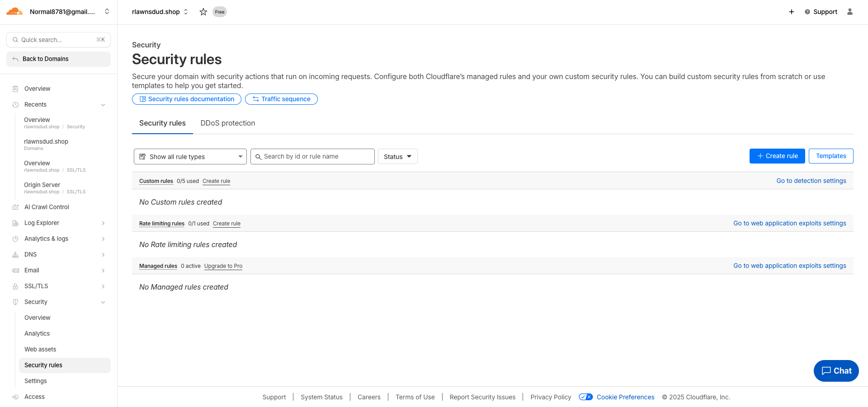Toggle the Cookie Preferences switch icon
Screen dimensions: 868x407
(x=586, y=397)
